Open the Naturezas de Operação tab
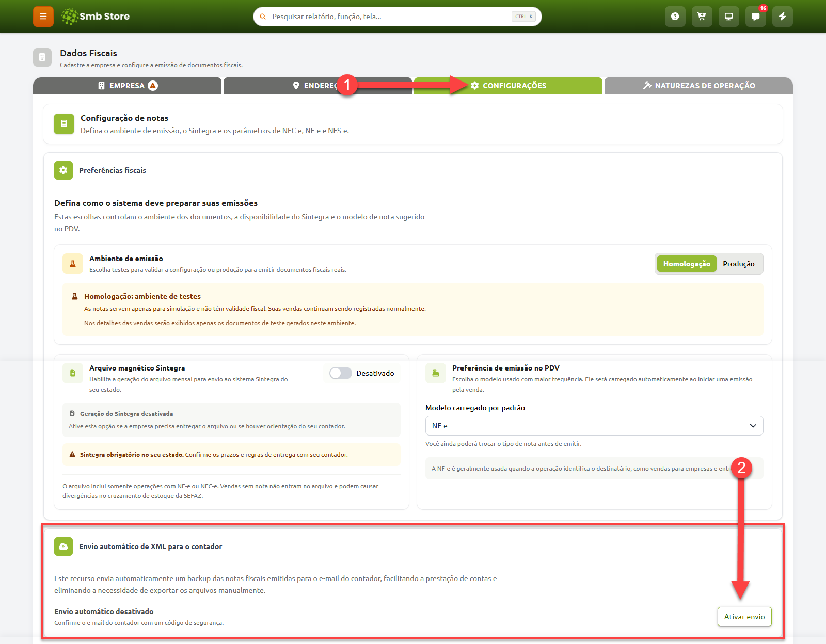This screenshot has height=644, width=826. (698, 86)
